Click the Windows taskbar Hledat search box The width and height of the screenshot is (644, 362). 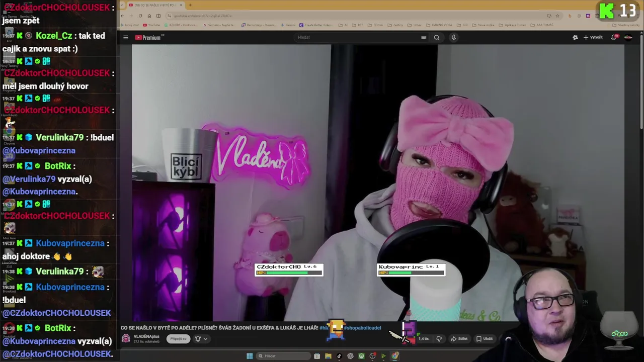tap(284, 356)
